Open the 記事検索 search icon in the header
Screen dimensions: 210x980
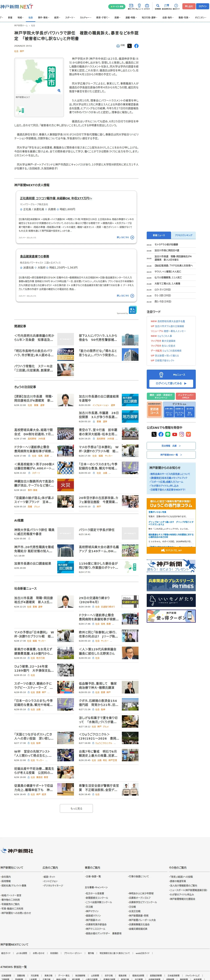(158, 7)
